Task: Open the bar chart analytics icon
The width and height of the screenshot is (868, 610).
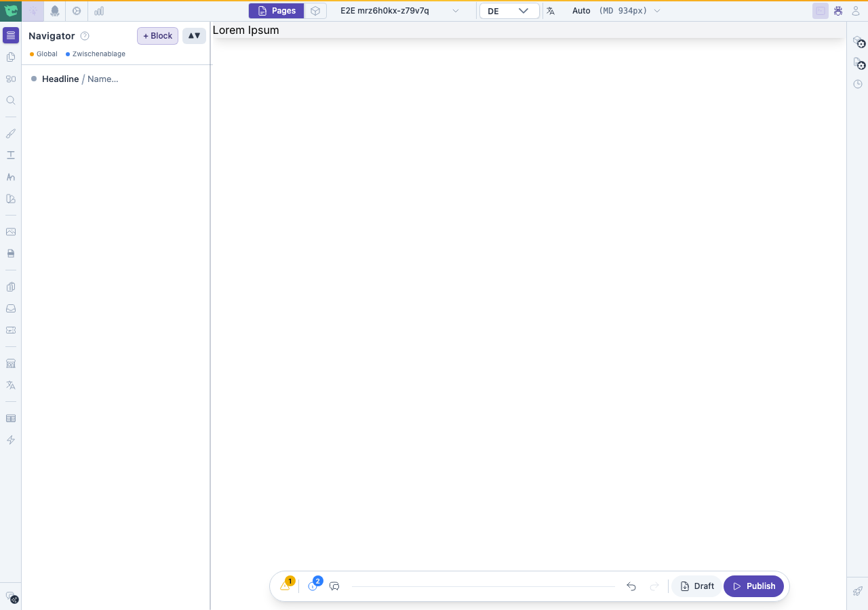Action: point(99,11)
